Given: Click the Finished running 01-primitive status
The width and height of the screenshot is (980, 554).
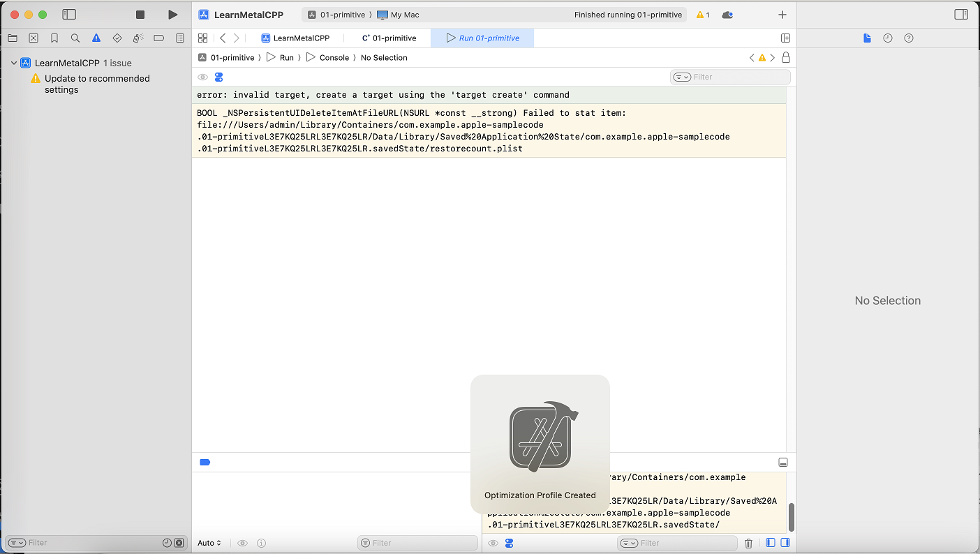Looking at the screenshot, I should pyautogui.click(x=628, y=15).
